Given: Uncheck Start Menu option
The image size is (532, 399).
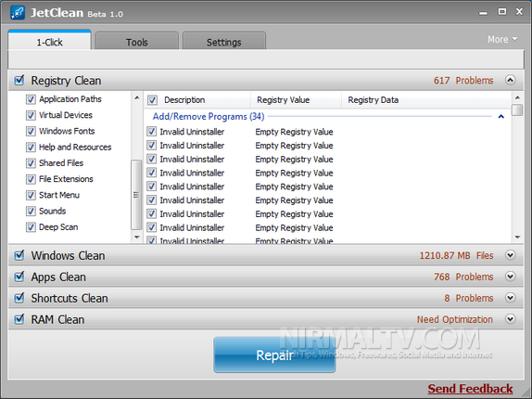Looking at the screenshot, I should click(31, 195).
